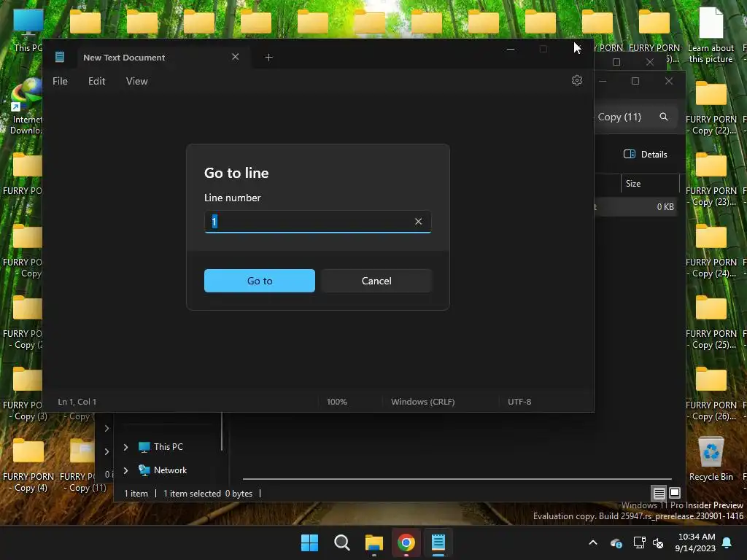Click the Ln 1, Col 1 status entry
This screenshot has width=747, height=560.
77,402
